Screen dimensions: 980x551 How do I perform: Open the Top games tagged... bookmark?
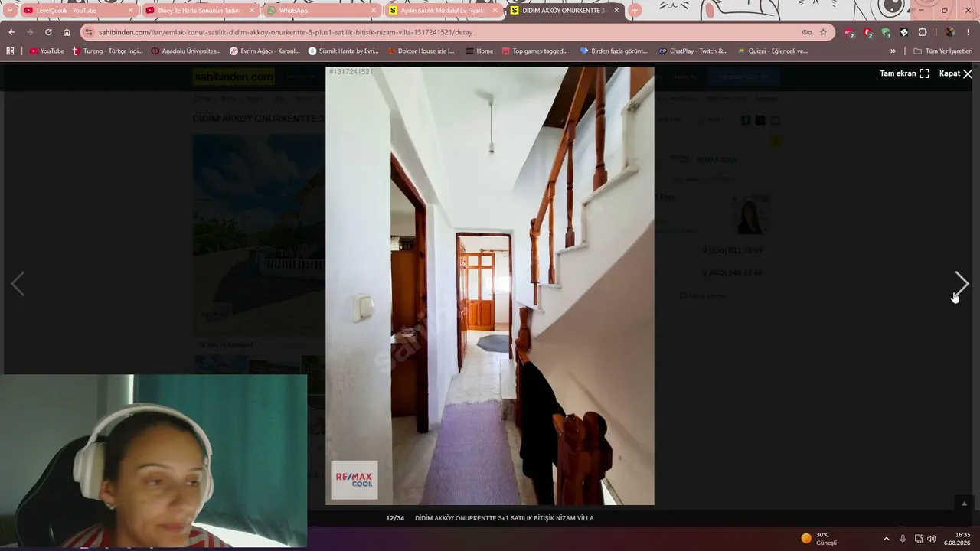coord(535,51)
